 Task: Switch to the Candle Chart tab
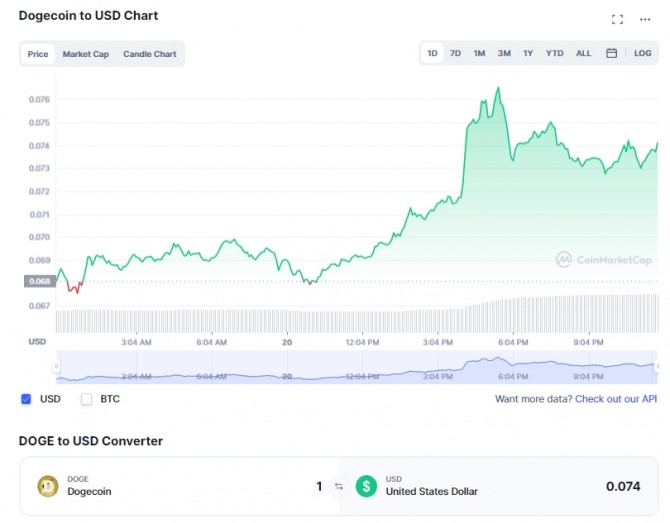pos(150,54)
